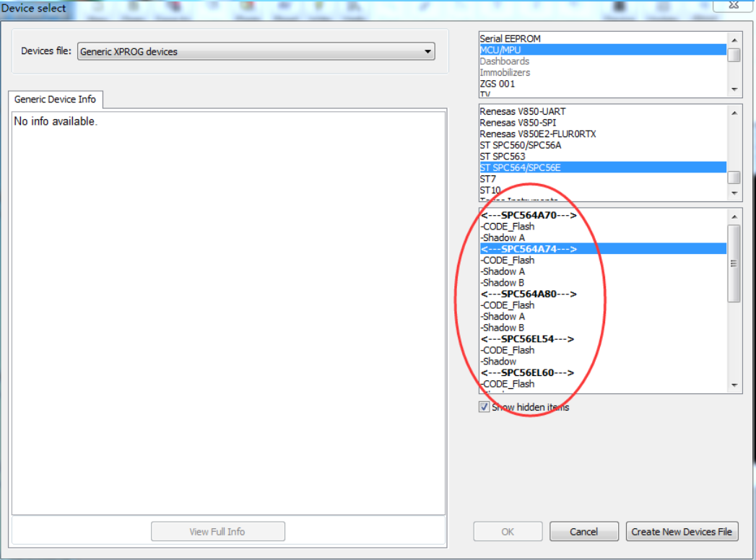756x560 pixels.
Task: Select CODE_Flash under SPC564A80
Action: click(603, 305)
